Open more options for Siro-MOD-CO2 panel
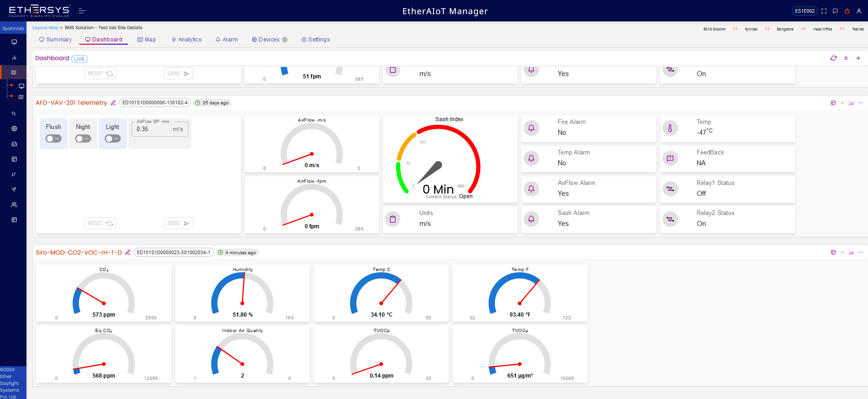This screenshot has height=399, width=868. [x=861, y=252]
